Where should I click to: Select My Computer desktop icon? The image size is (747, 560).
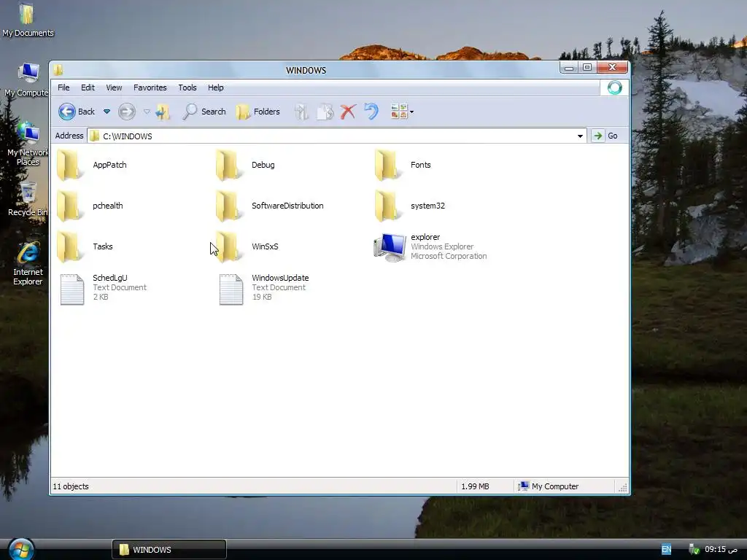pyautogui.click(x=27, y=79)
